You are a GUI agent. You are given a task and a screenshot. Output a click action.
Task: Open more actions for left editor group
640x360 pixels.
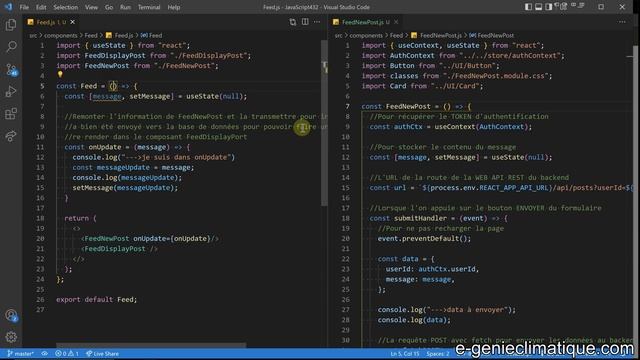317,22
